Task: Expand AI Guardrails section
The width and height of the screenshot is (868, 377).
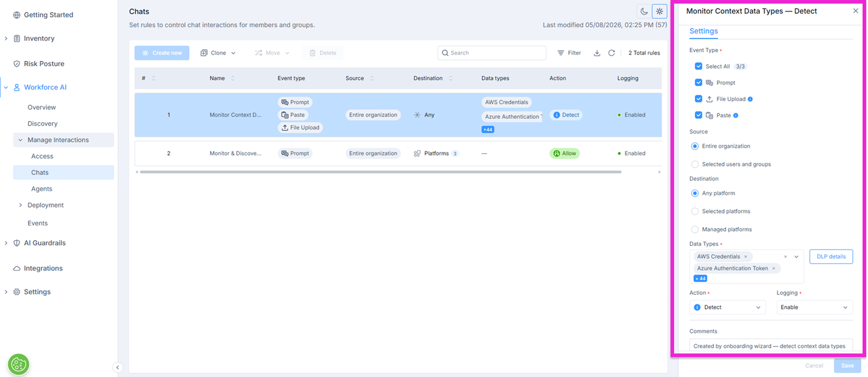Action: click(x=6, y=243)
